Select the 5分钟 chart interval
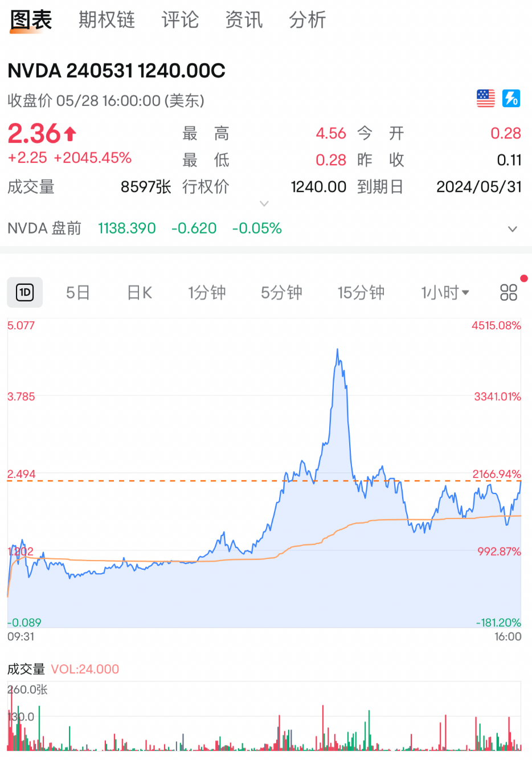This screenshot has width=532, height=760. [x=281, y=293]
